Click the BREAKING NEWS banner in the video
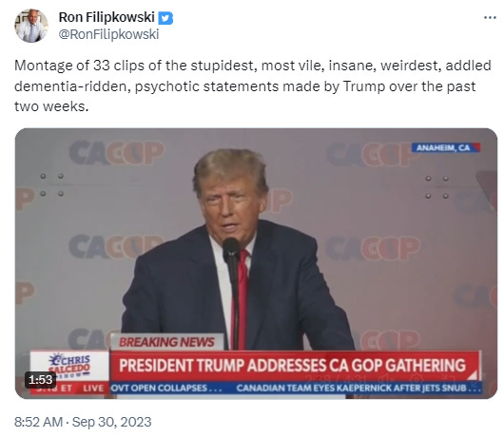 point(166,342)
